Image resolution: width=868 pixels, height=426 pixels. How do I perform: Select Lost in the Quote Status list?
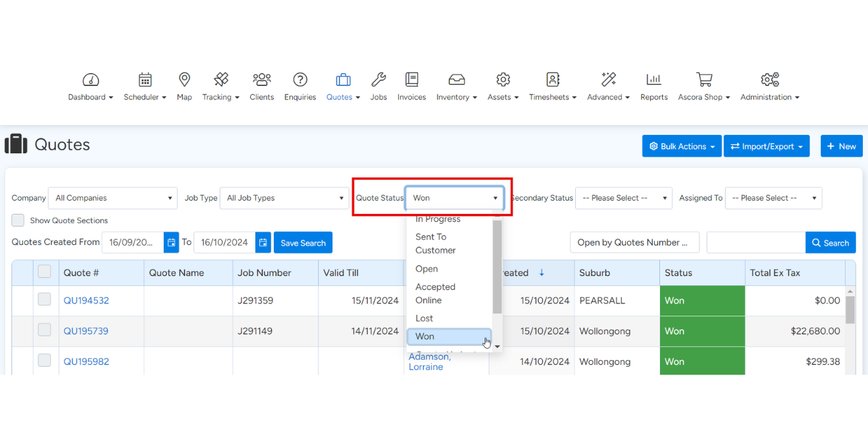(424, 319)
